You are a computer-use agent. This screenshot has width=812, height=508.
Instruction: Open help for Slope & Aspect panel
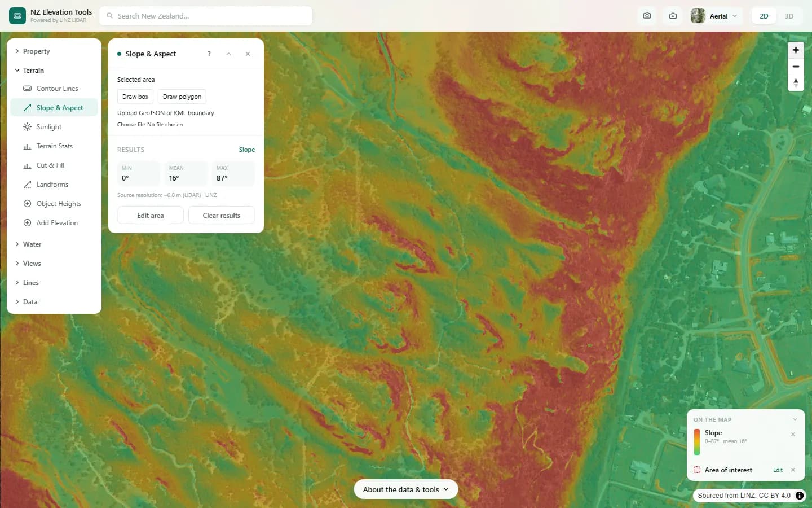[209, 54]
